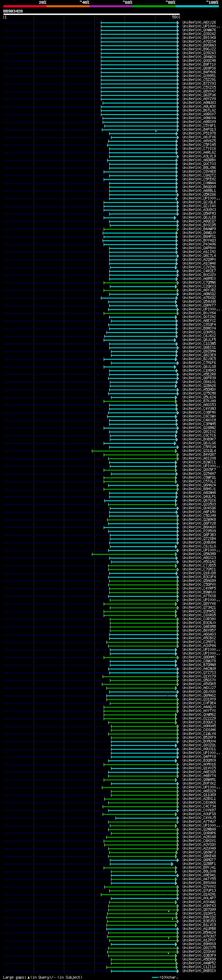Screen dimensions: 222x980
Task: Select the label UniRef100_C5Y4F1
Action: (199, 125)
